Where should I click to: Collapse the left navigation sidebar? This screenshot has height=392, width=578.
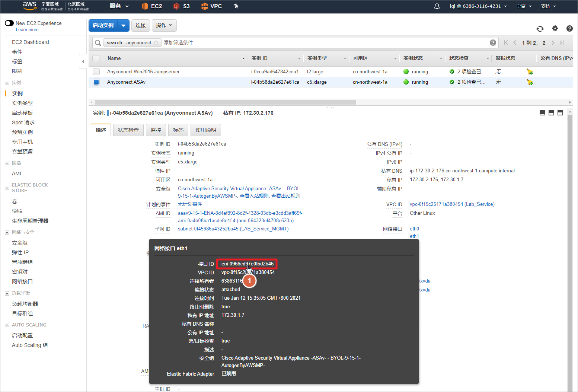(83, 61)
